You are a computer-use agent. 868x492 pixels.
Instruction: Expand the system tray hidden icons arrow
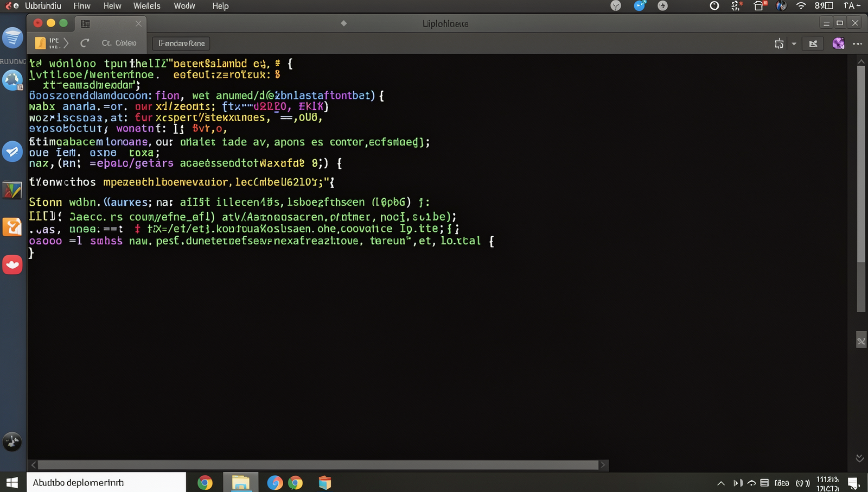coord(721,483)
